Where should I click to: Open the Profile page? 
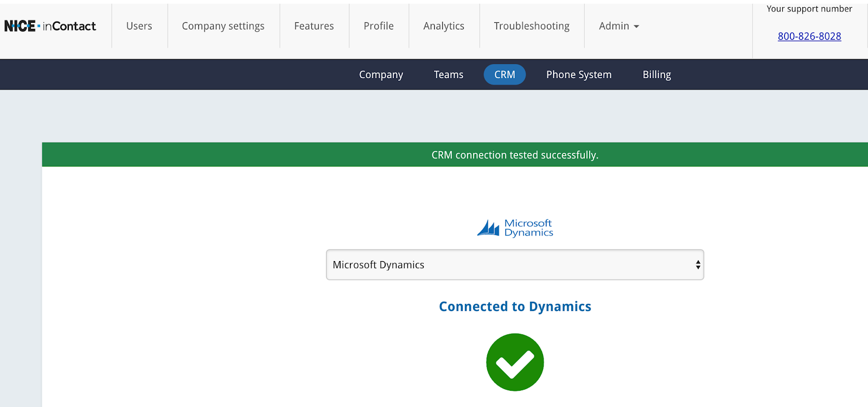click(379, 26)
